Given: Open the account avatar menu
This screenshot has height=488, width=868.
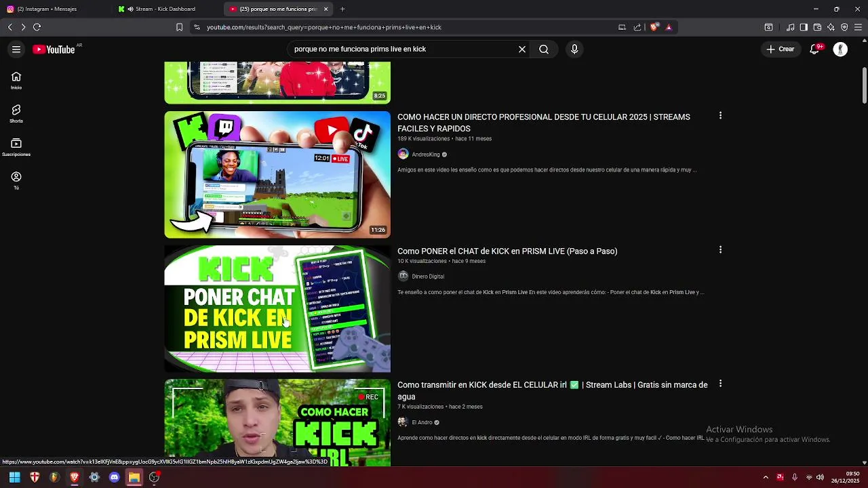Looking at the screenshot, I should pos(840,49).
